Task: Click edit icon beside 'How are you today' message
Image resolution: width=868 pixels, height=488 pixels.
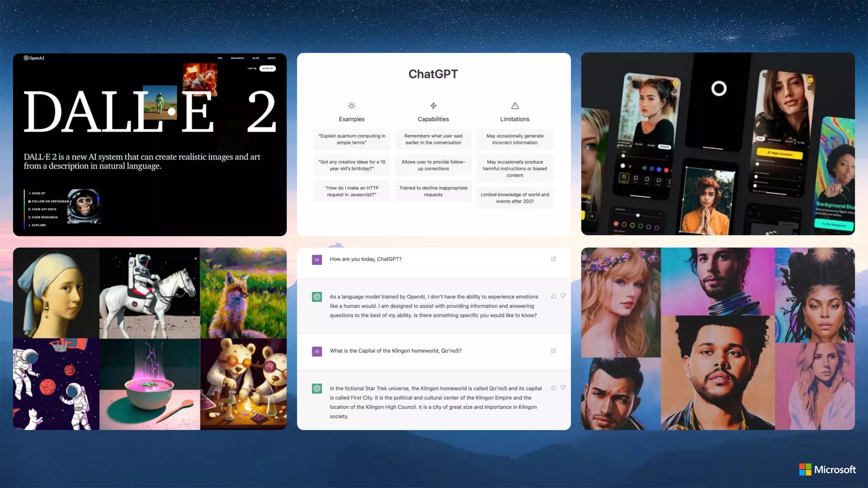Action: click(x=554, y=259)
